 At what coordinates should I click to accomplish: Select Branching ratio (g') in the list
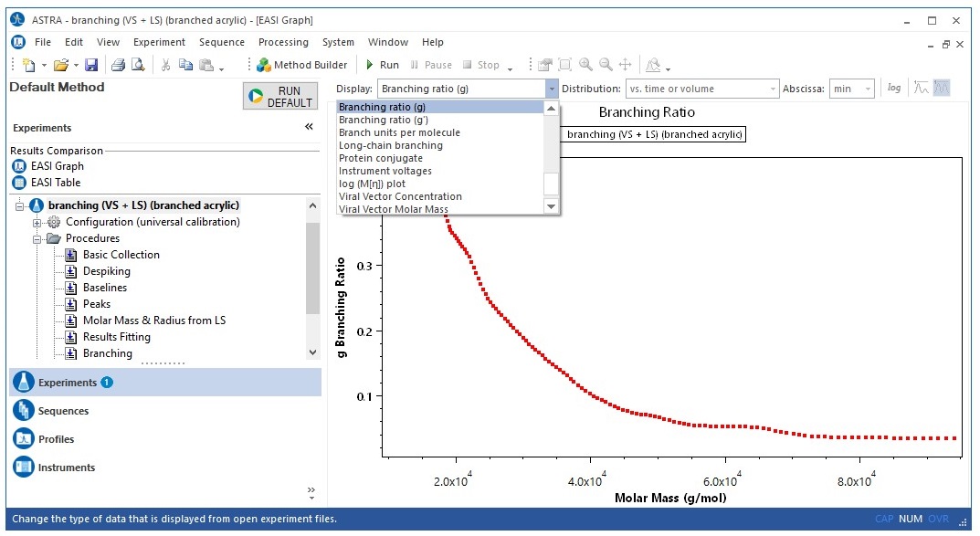point(440,120)
